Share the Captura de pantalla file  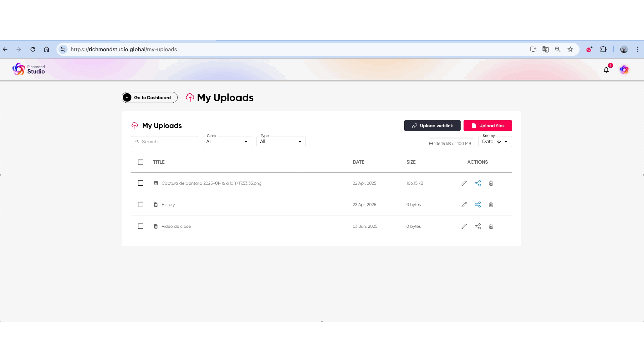pyautogui.click(x=478, y=183)
